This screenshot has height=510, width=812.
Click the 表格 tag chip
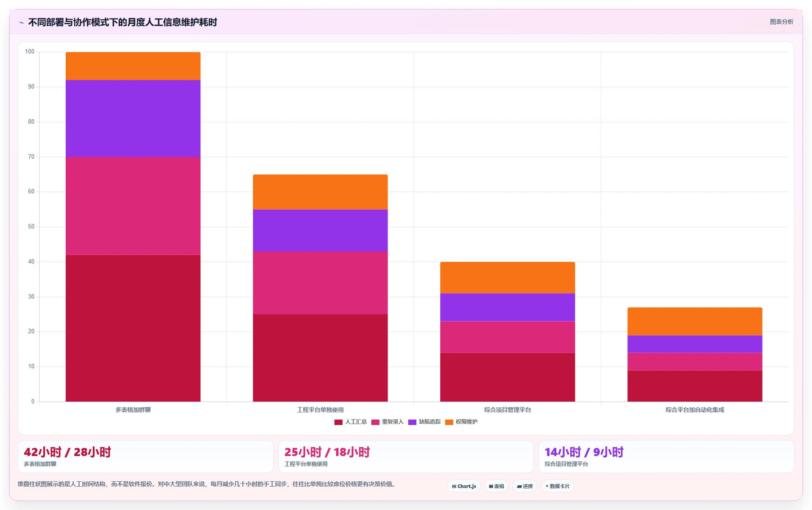[496, 486]
